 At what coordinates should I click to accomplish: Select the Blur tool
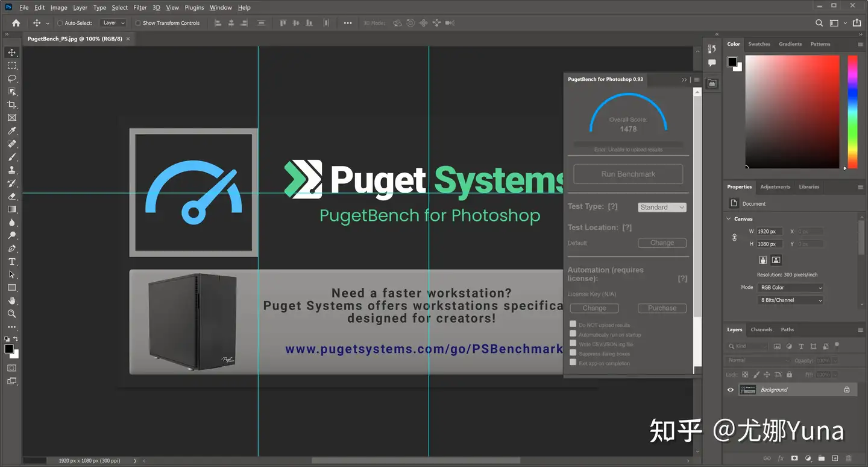click(11, 223)
